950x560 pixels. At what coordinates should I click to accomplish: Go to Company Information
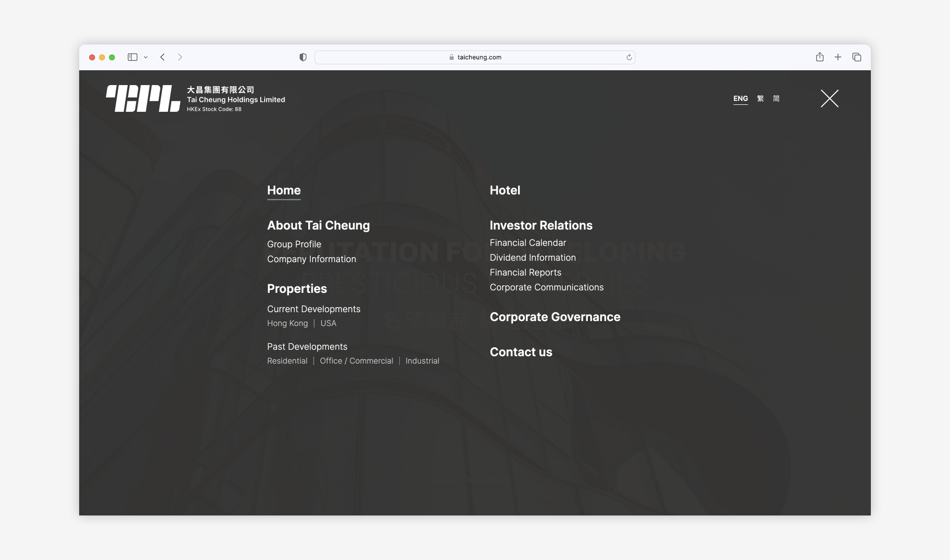coord(311,259)
